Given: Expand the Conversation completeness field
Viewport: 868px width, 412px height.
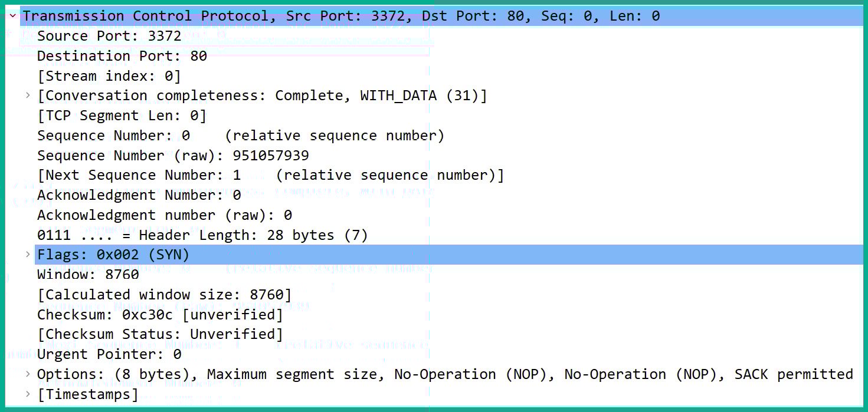Looking at the screenshot, I should (28, 95).
